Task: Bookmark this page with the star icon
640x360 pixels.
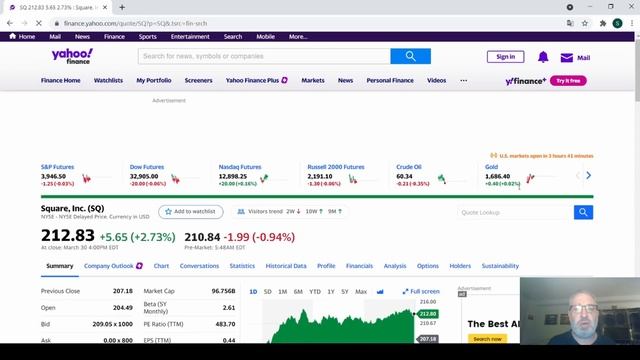Action: (x=585, y=23)
